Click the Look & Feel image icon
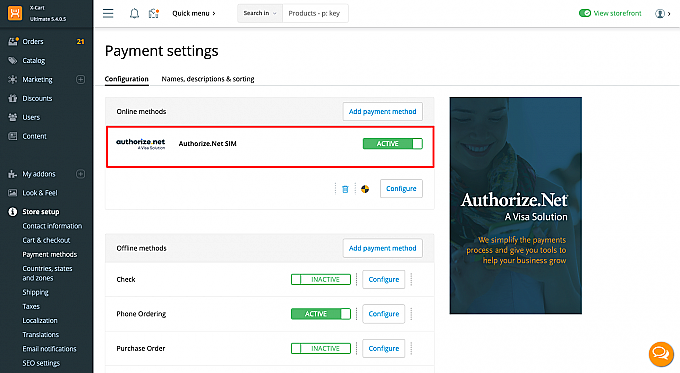The image size is (680, 373). coord(13,193)
